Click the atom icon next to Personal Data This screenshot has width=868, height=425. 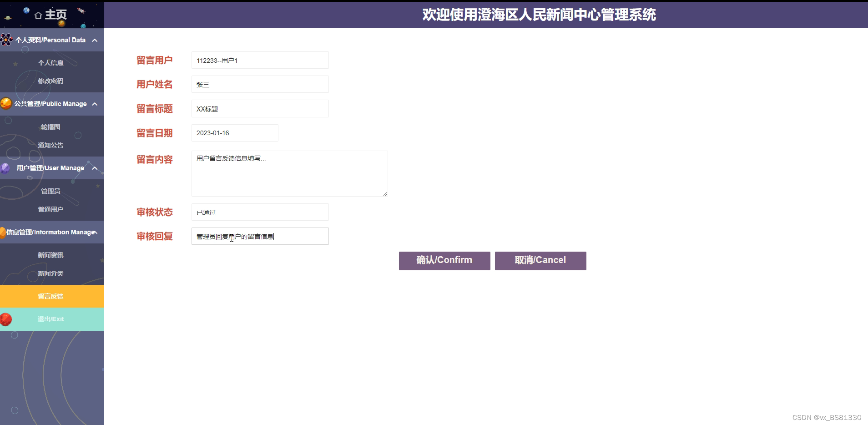click(x=6, y=40)
